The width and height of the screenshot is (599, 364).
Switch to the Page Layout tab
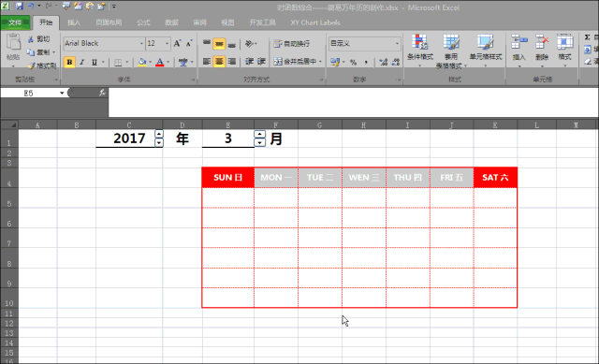tap(109, 22)
